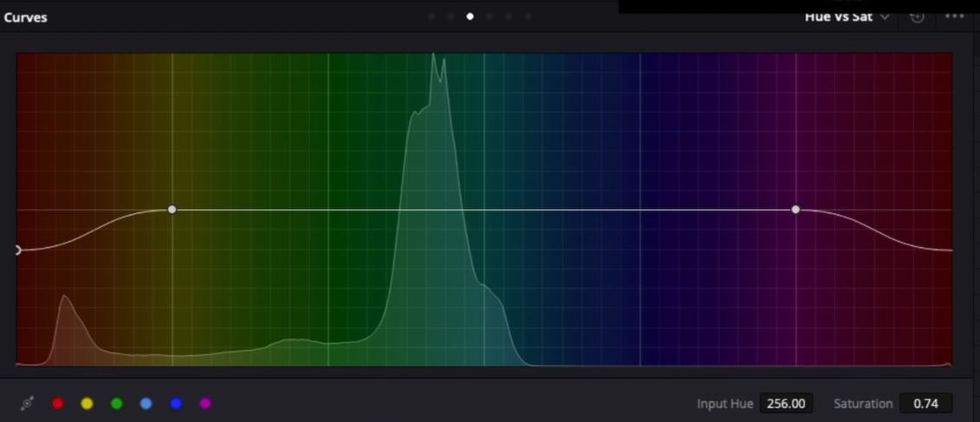
Task: Pick the yellow hue preset dot
Action: [x=88, y=404]
